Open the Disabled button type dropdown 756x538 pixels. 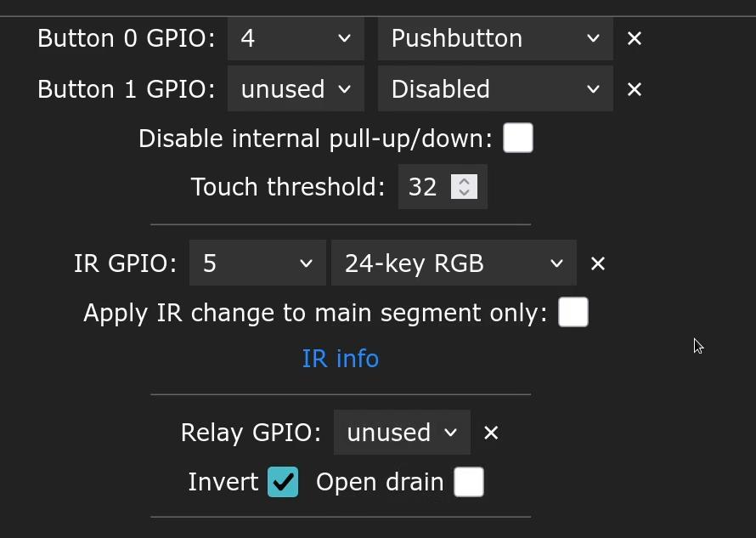coord(495,89)
